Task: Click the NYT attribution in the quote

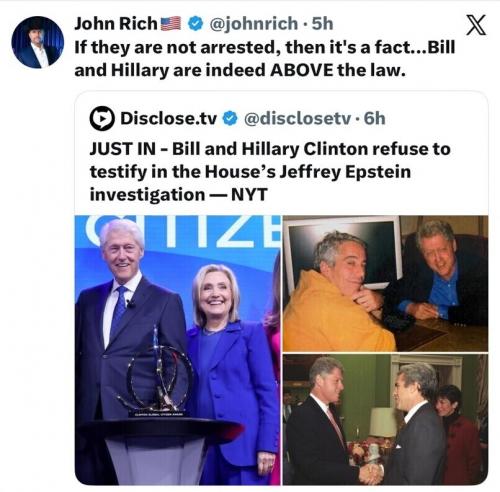Action: tap(249, 195)
